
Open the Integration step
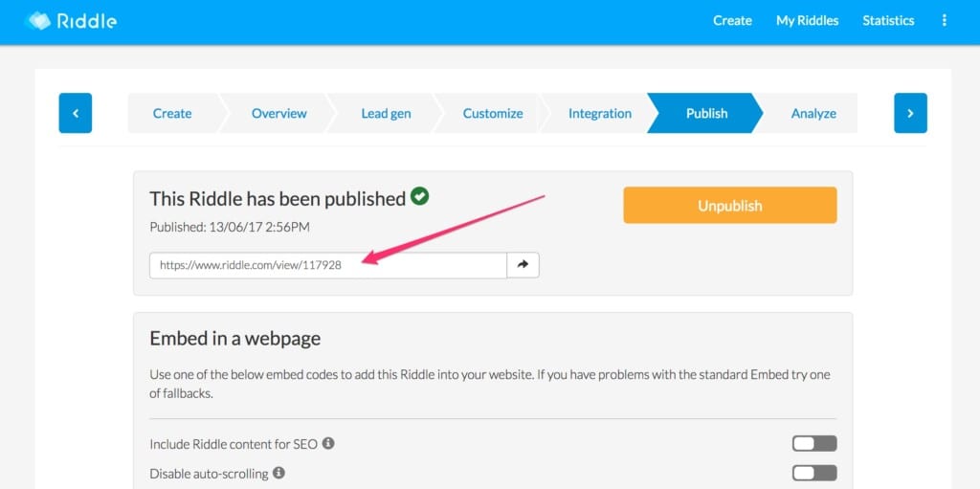click(599, 113)
